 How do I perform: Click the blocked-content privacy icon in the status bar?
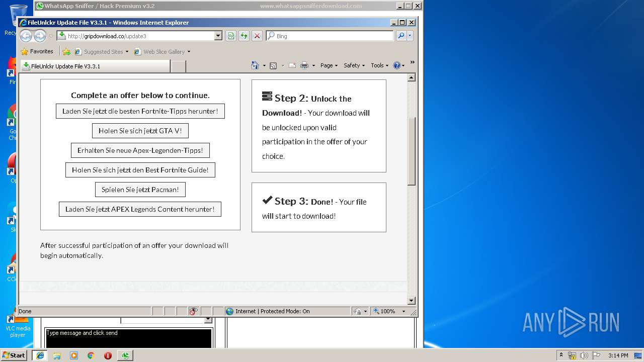(194, 311)
